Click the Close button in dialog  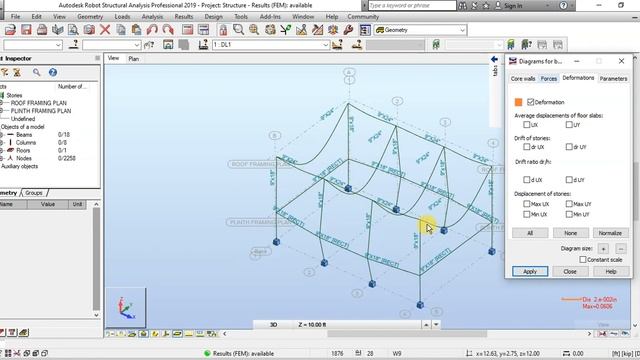tap(570, 271)
